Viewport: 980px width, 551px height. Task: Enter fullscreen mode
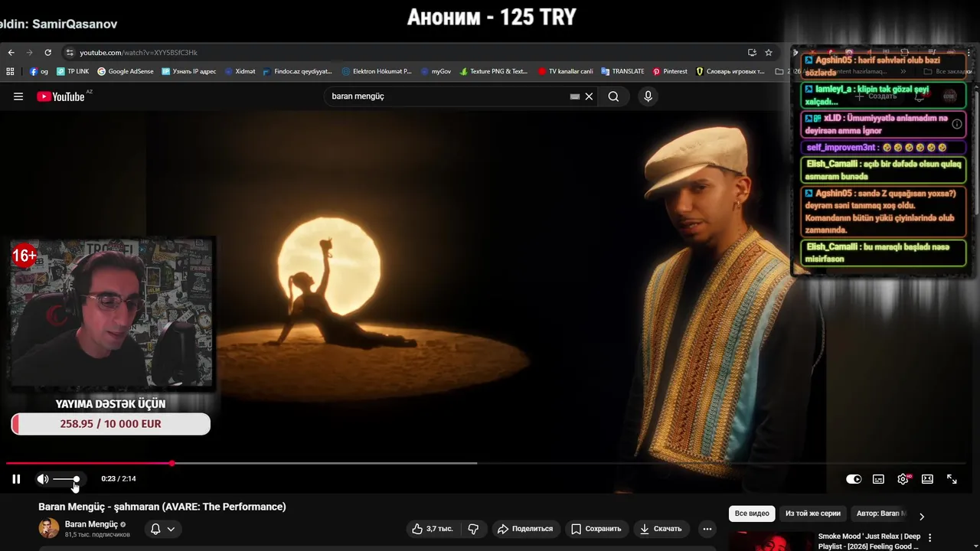click(952, 479)
